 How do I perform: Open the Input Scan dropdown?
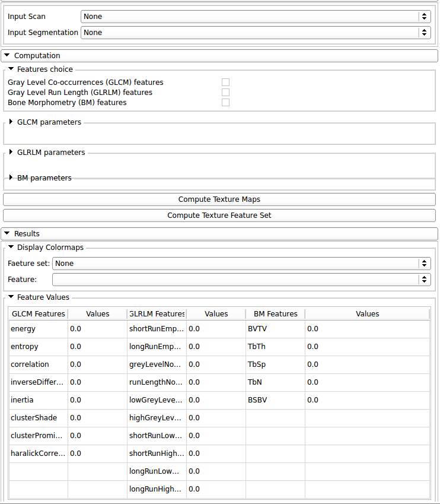point(255,17)
